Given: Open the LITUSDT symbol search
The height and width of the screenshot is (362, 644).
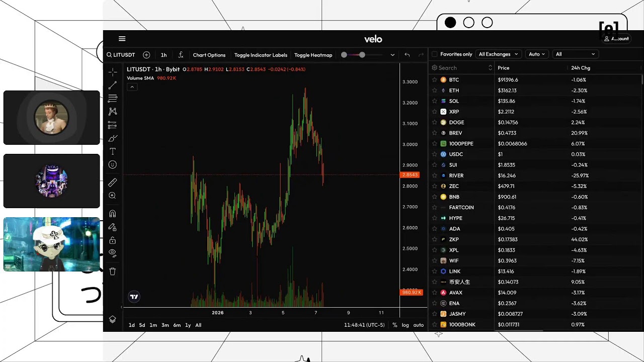Looking at the screenshot, I should pyautogui.click(x=121, y=55).
